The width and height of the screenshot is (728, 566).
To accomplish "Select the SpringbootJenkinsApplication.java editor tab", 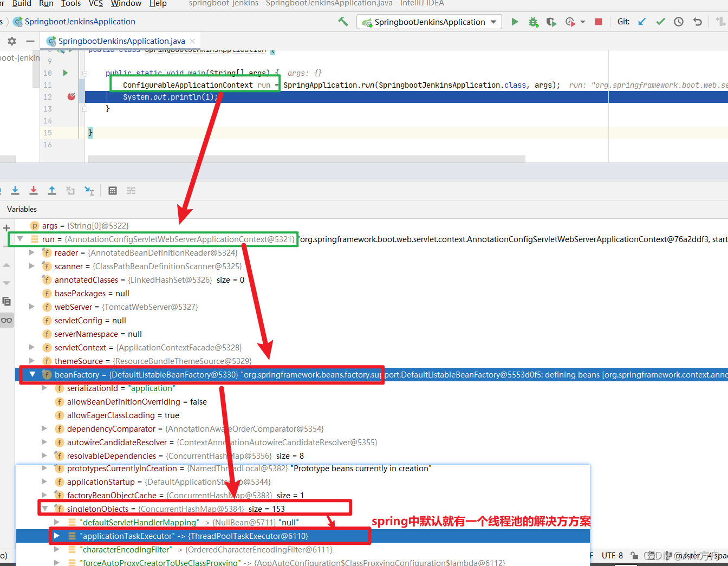I will [121, 41].
